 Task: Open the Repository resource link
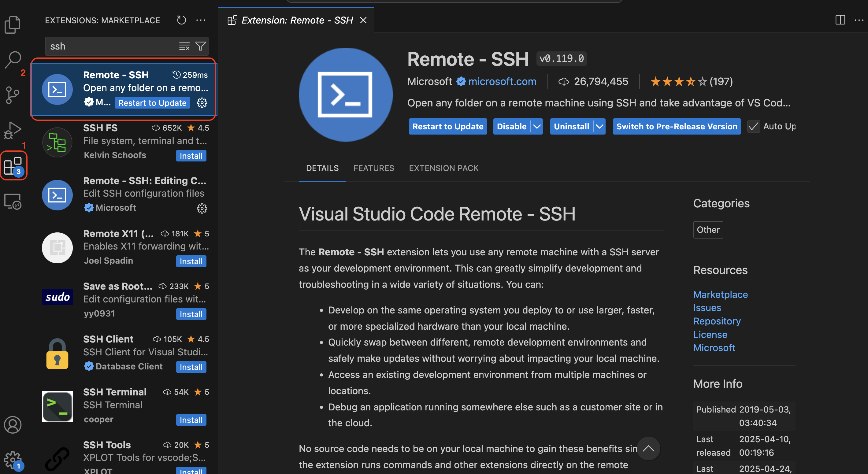(717, 321)
